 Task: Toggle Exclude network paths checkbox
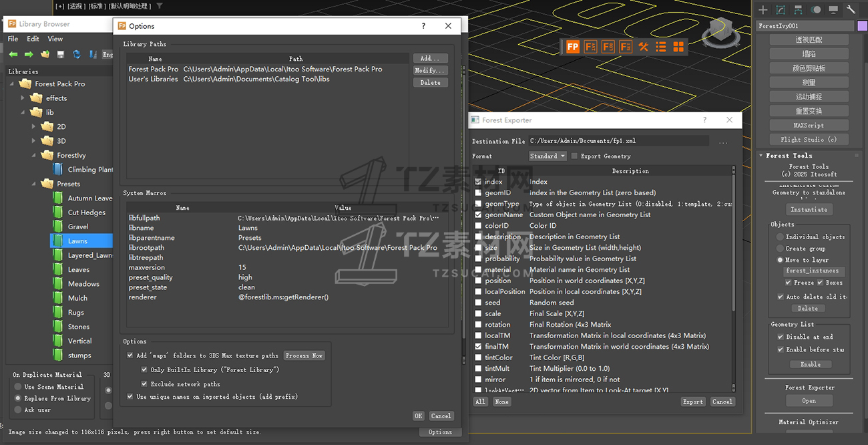coord(144,384)
